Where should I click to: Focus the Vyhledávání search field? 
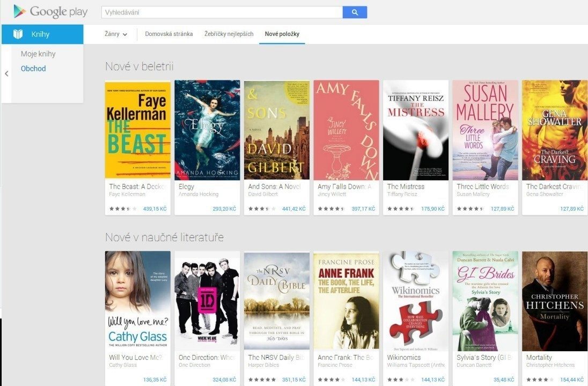tap(222, 12)
